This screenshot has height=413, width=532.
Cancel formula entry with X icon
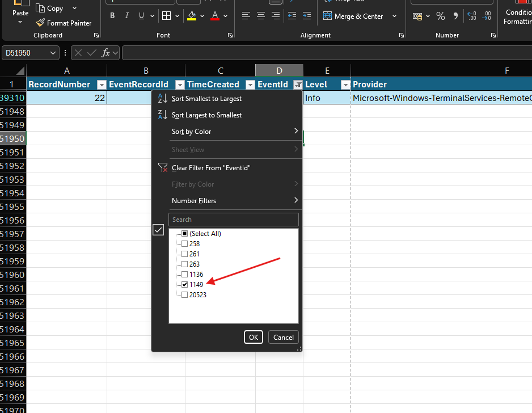[78, 53]
